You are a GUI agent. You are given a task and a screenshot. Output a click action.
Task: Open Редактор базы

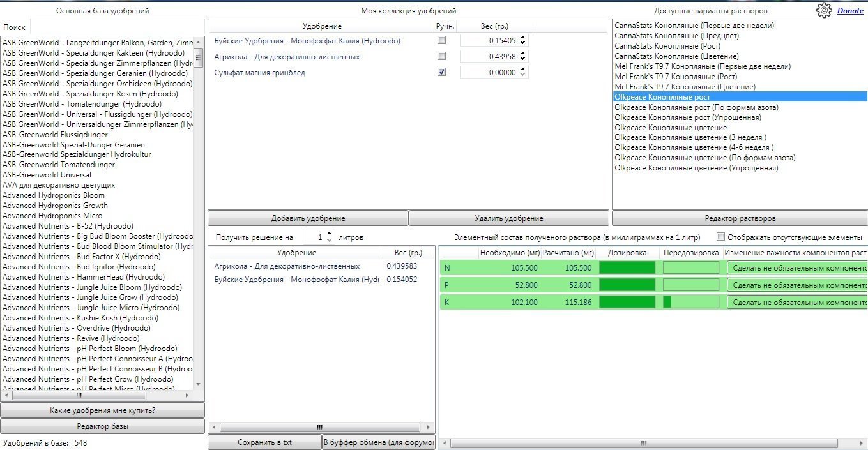pyautogui.click(x=103, y=426)
